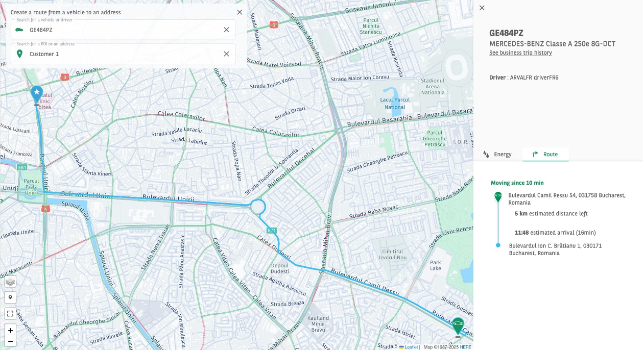Clear the GE484PZ vehicle search

click(x=226, y=29)
